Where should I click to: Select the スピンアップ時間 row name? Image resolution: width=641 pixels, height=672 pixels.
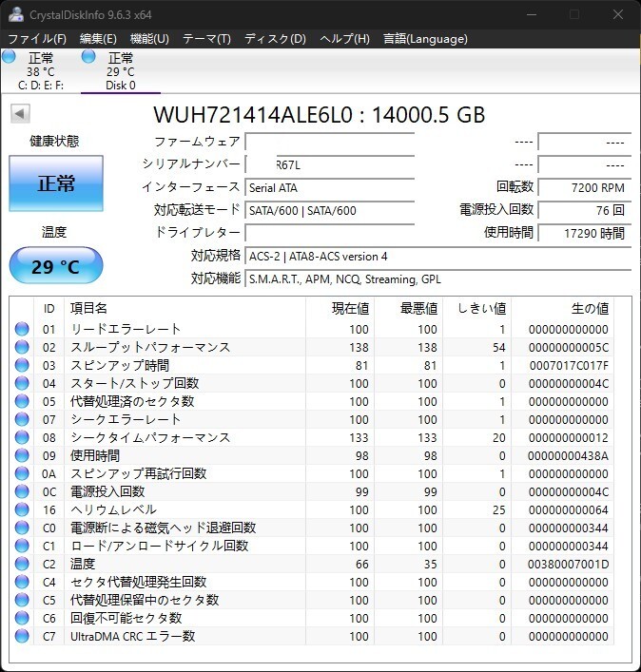(120, 365)
